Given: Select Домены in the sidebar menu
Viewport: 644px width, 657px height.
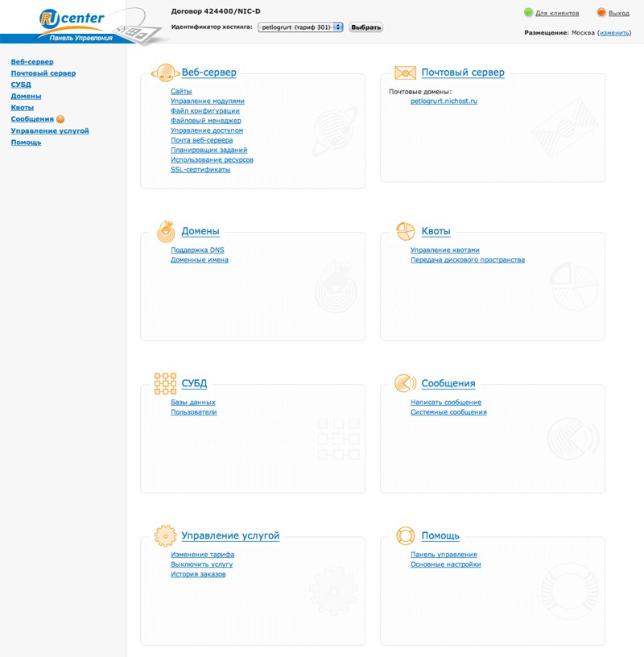Looking at the screenshot, I should pyautogui.click(x=26, y=96).
